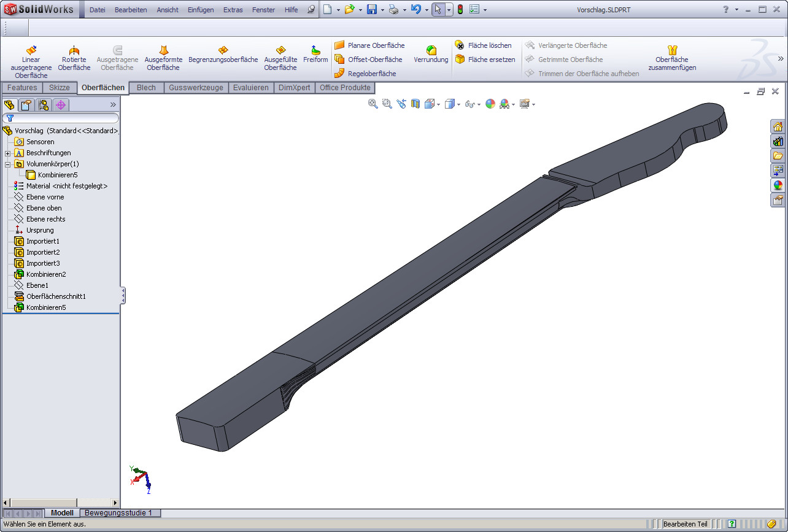The width and height of the screenshot is (788, 532).
Task: Click the Fläche löschen command
Action: pos(483,45)
